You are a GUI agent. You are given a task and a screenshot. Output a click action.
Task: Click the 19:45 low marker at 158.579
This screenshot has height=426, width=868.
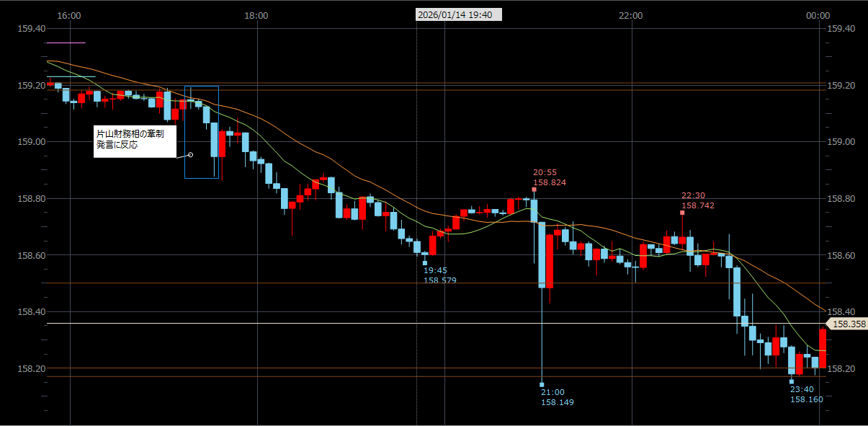tap(425, 263)
